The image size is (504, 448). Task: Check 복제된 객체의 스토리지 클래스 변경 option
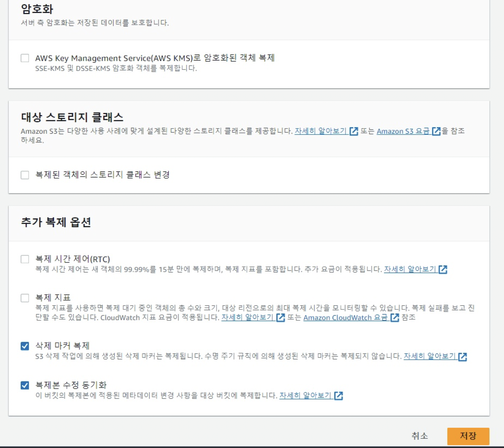(x=25, y=175)
